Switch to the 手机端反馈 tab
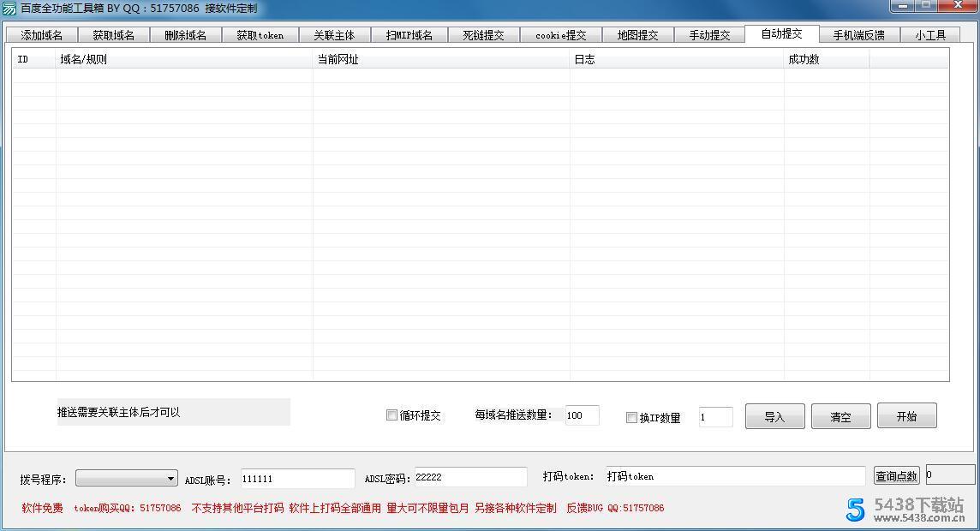 [859, 35]
